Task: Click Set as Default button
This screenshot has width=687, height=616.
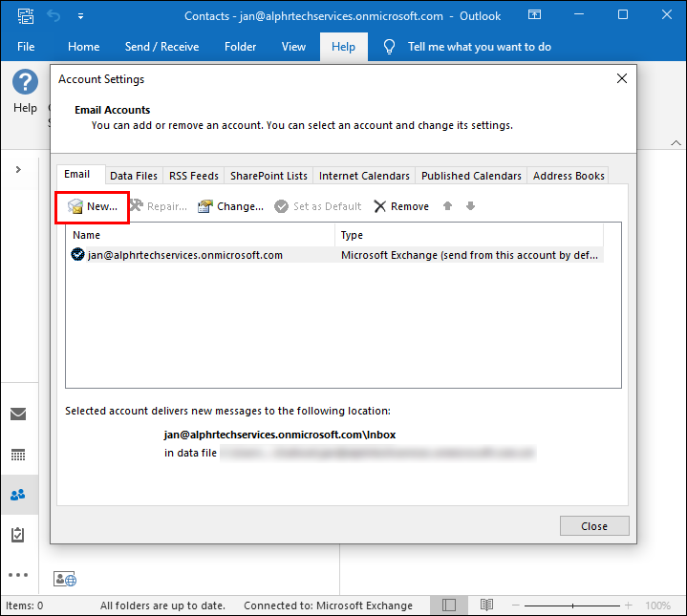Action: (x=318, y=206)
